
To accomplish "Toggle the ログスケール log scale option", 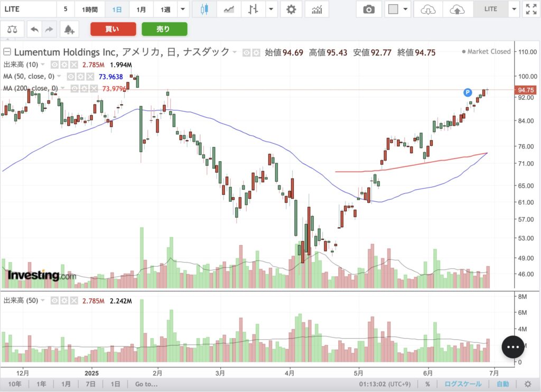I will [x=463, y=384].
